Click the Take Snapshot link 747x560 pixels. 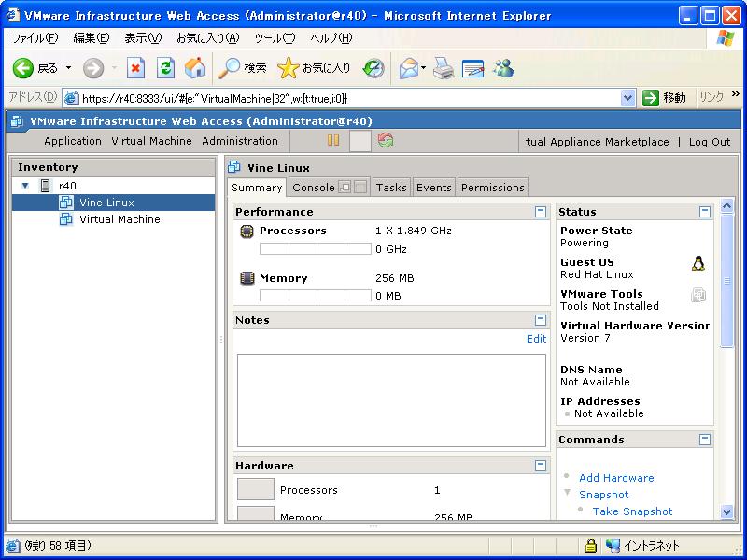coord(632,511)
